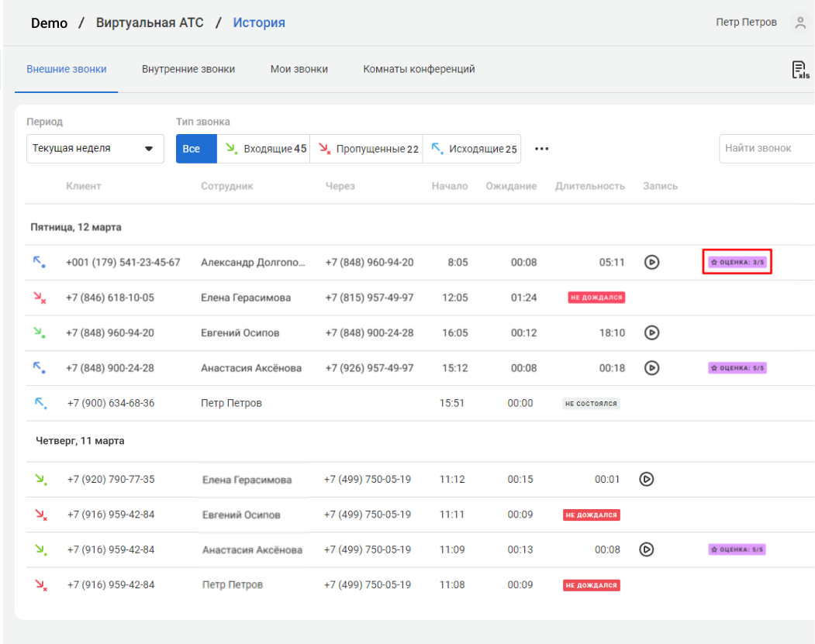Filter by Пропущенные calls

366,149
